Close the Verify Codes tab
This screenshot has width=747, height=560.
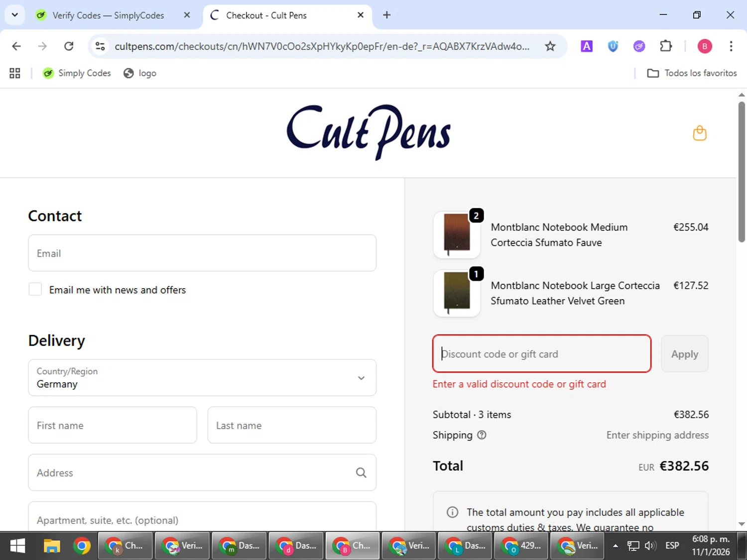click(x=187, y=15)
